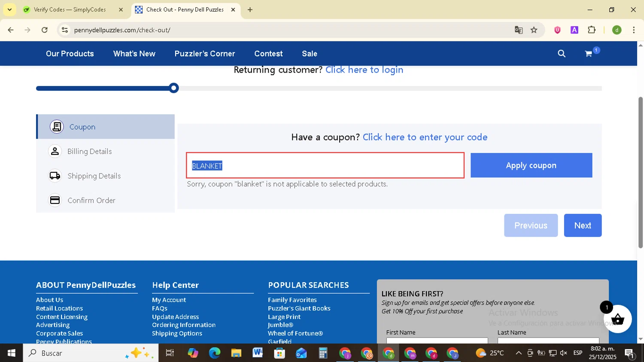Open Wheel of Fortune popular search
Screen dimensions: 644x362
pos(295,333)
